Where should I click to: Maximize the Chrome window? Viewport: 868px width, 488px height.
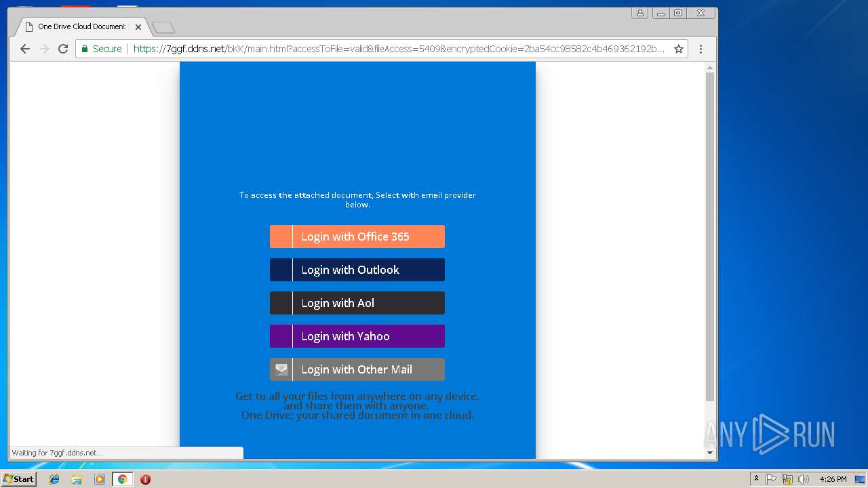[677, 13]
